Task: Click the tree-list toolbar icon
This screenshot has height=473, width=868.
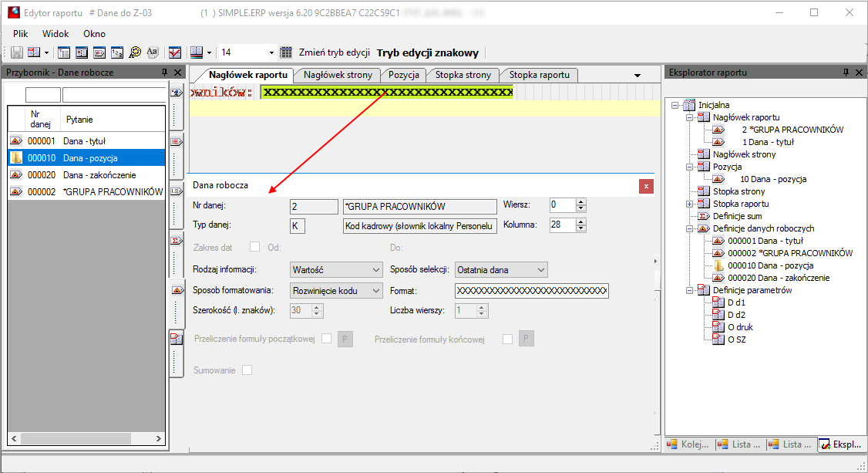Action: [64, 52]
